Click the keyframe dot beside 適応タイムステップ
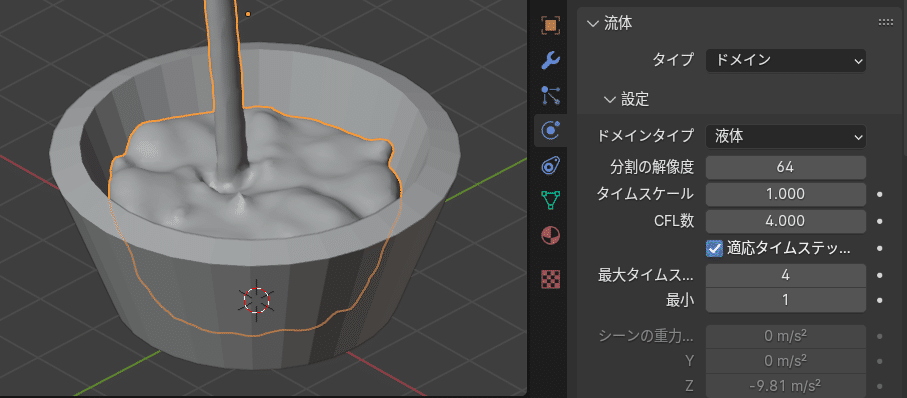Viewport: 907px width, 398px height. coord(880,249)
